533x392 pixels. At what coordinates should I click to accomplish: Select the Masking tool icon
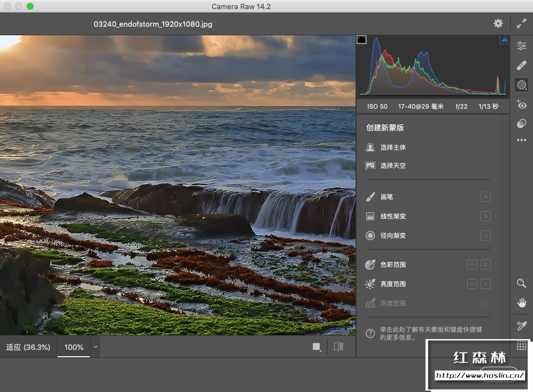click(521, 85)
